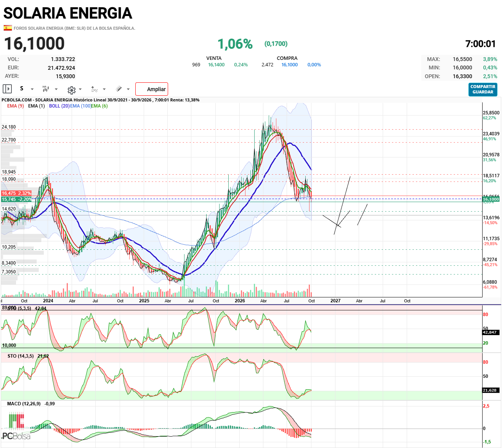This screenshot has width=502, height=448.
Task: Click the COMPARTIR GUARDAR button
Action: [483, 90]
